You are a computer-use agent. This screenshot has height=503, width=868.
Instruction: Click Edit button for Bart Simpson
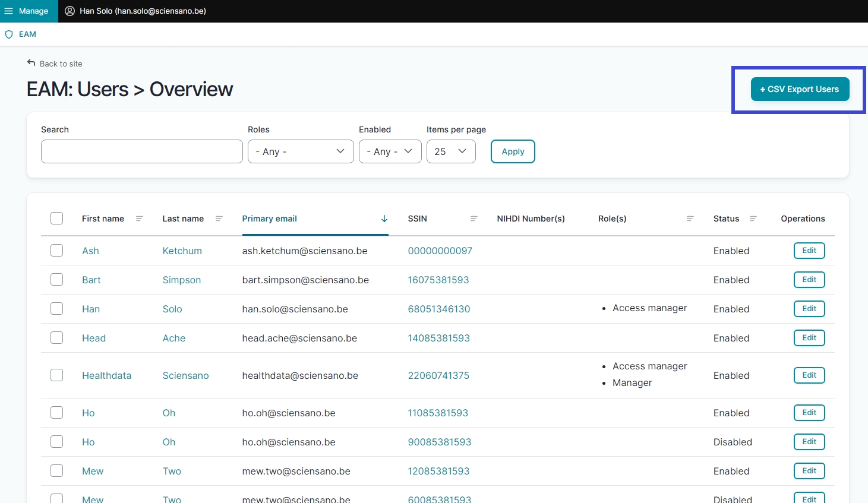coord(809,280)
